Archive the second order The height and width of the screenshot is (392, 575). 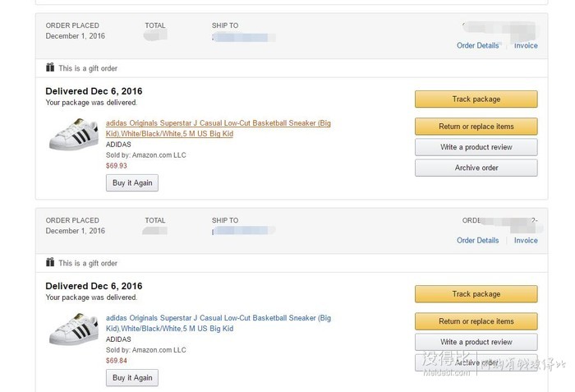(476, 362)
